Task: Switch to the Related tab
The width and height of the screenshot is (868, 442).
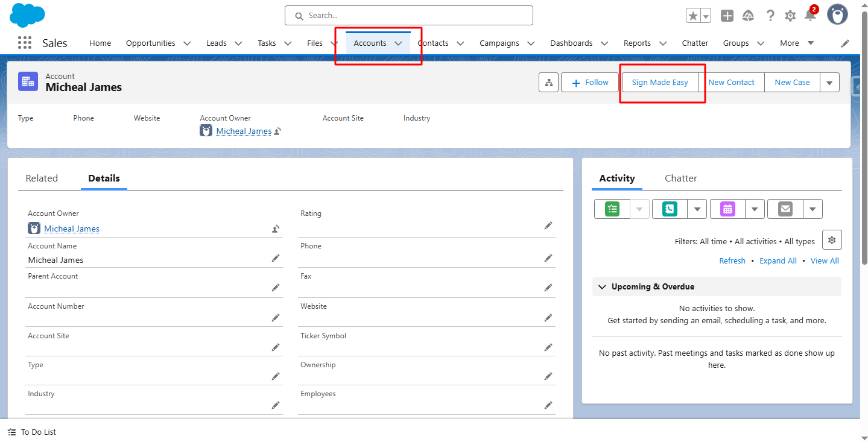Action: pyautogui.click(x=42, y=178)
